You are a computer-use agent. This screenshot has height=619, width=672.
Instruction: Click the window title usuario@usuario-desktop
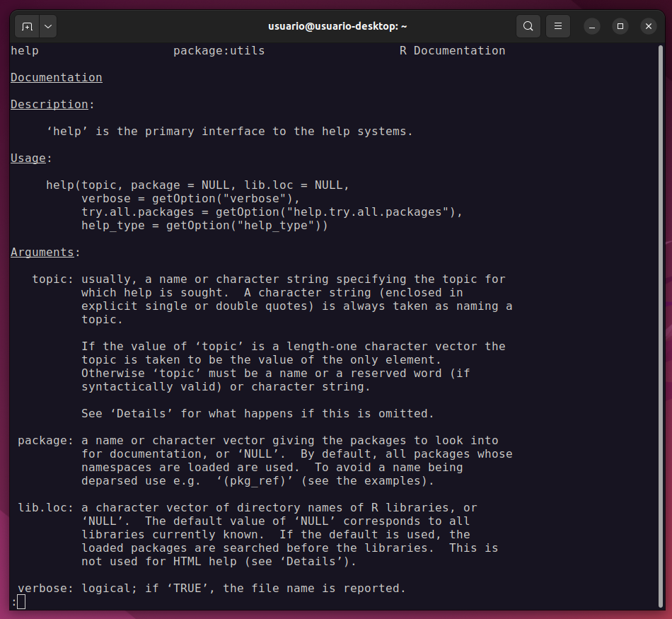(337, 26)
